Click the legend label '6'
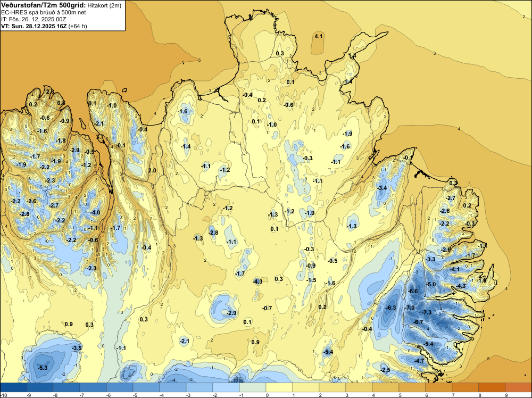The height and width of the screenshot is (398, 532). pos(427,395)
